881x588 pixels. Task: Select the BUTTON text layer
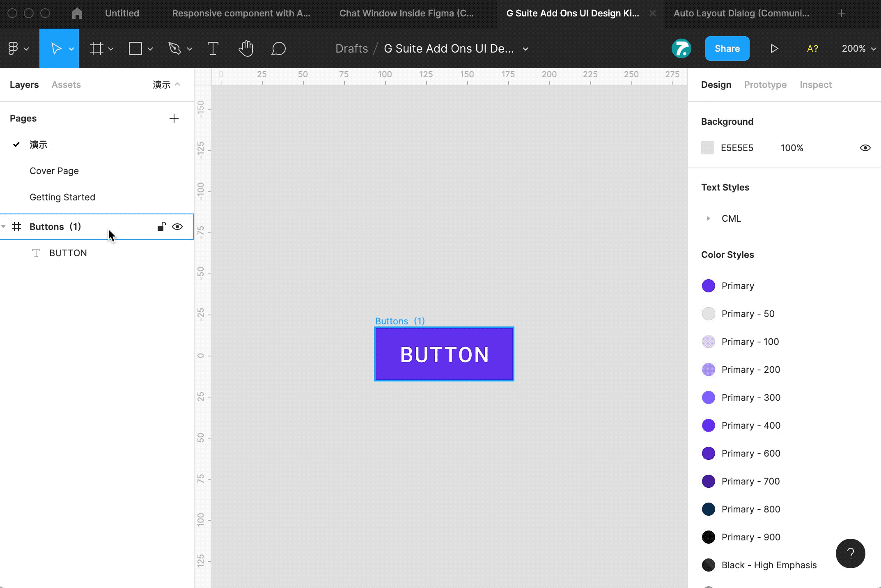pyautogui.click(x=68, y=253)
